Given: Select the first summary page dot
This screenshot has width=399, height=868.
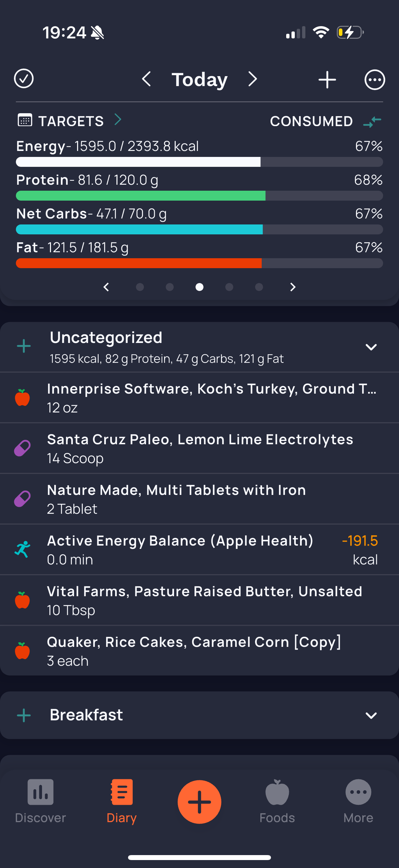Looking at the screenshot, I should pos(140,287).
